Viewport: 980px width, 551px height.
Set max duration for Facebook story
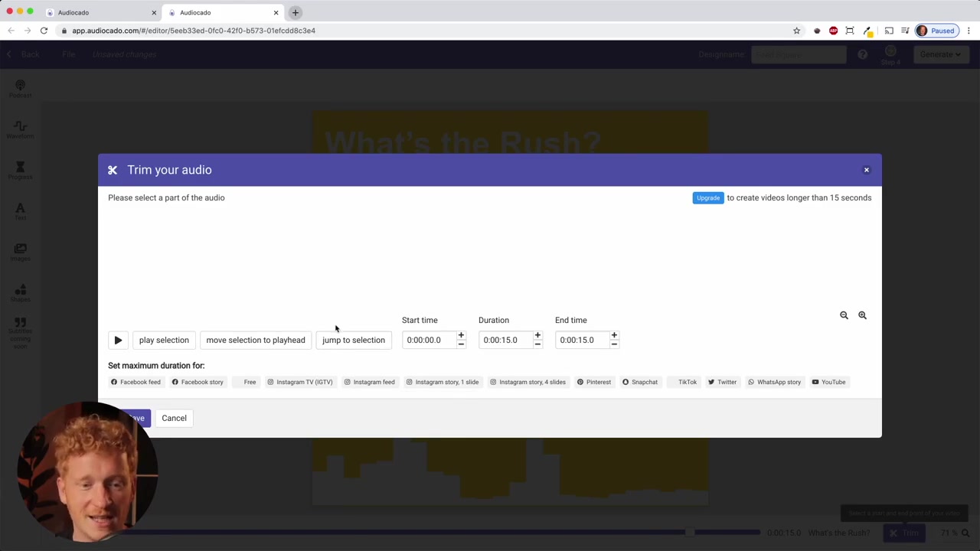point(198,382)
